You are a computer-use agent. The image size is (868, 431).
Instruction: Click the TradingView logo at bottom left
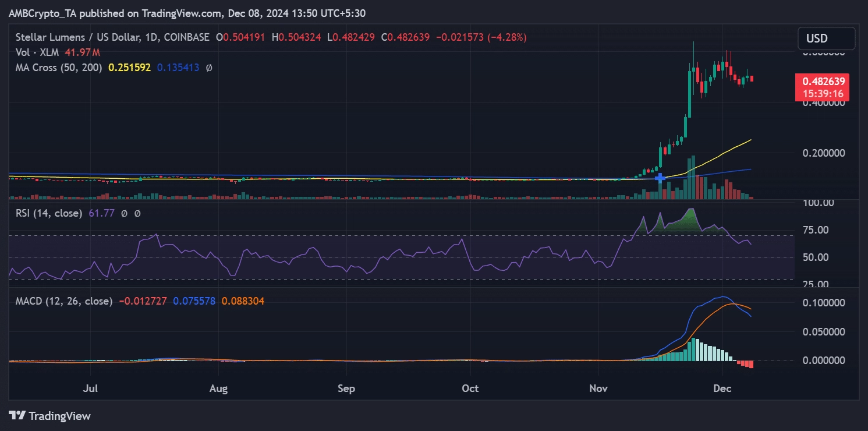50,416
